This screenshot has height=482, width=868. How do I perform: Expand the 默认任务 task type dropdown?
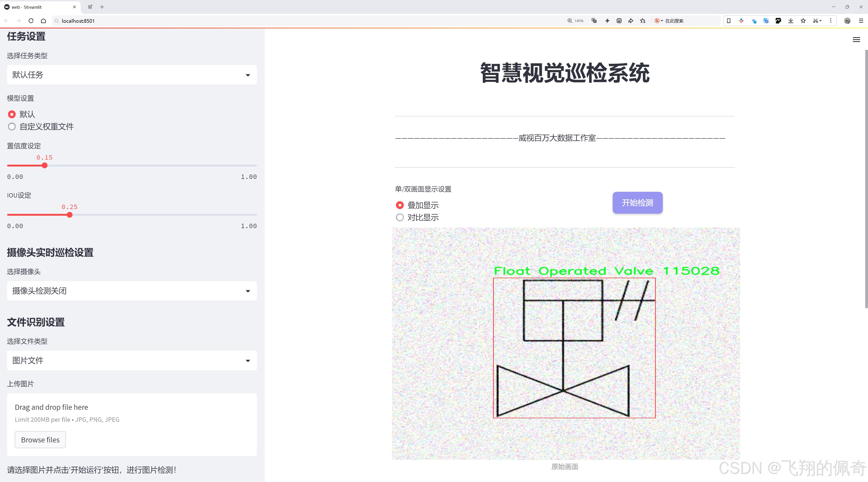pos(132,75)
